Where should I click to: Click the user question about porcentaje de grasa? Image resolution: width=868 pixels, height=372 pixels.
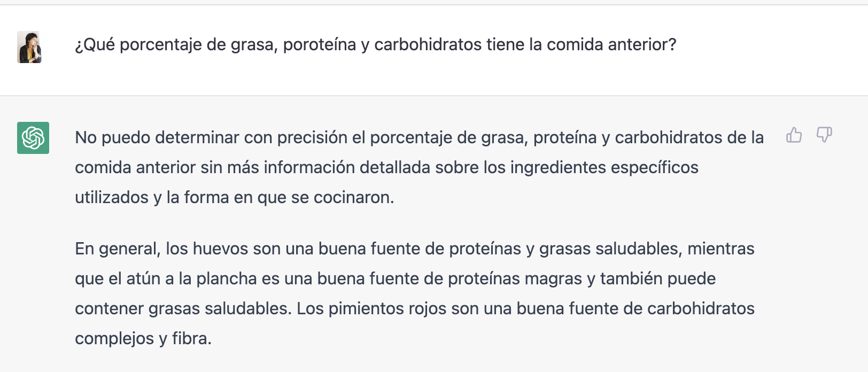376,45
